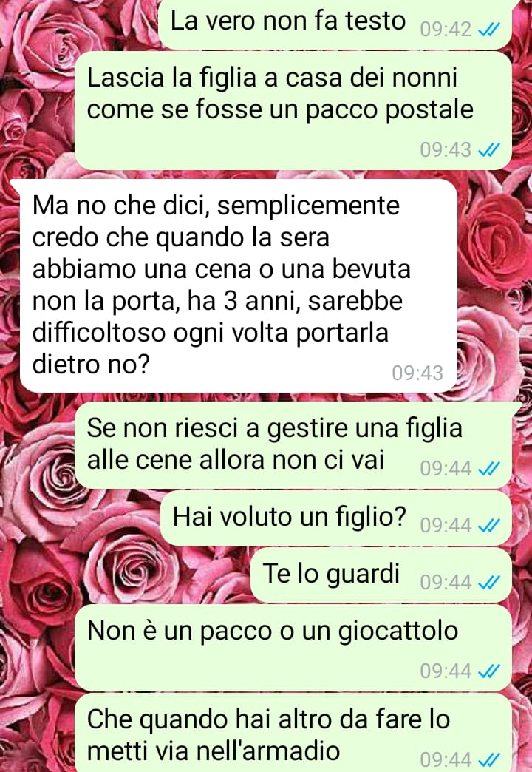Select the 'Te lo guardi' message

[x=381, y=575]
